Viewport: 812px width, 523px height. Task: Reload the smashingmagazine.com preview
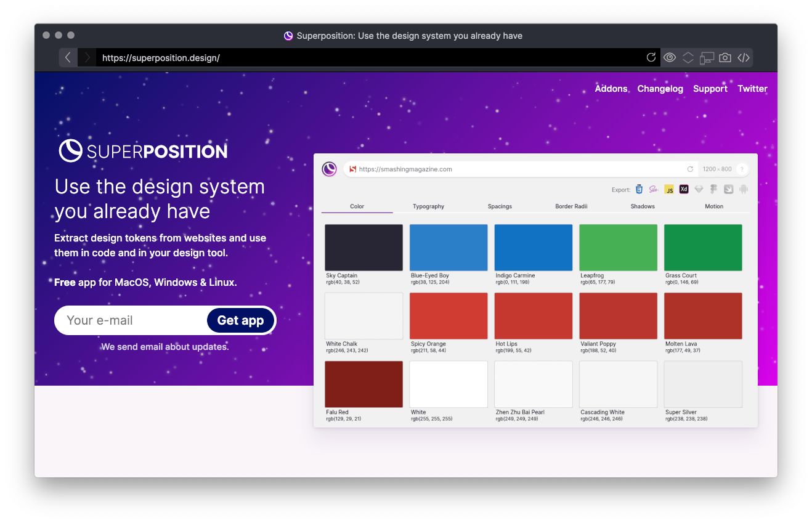click(690, 169)
